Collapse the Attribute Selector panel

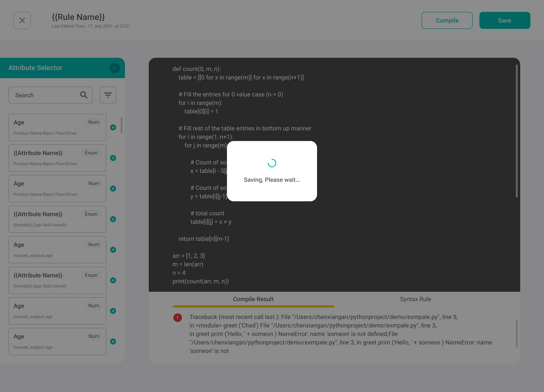point(114,68)
